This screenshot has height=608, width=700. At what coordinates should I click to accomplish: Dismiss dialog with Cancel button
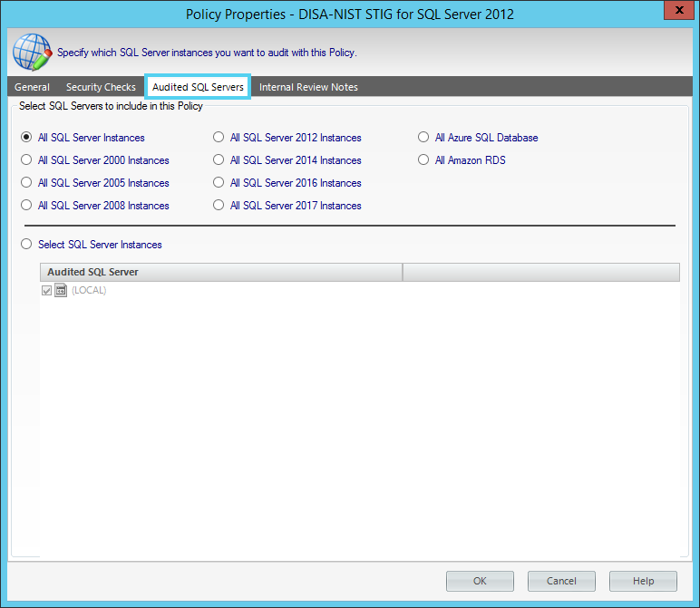561,581
